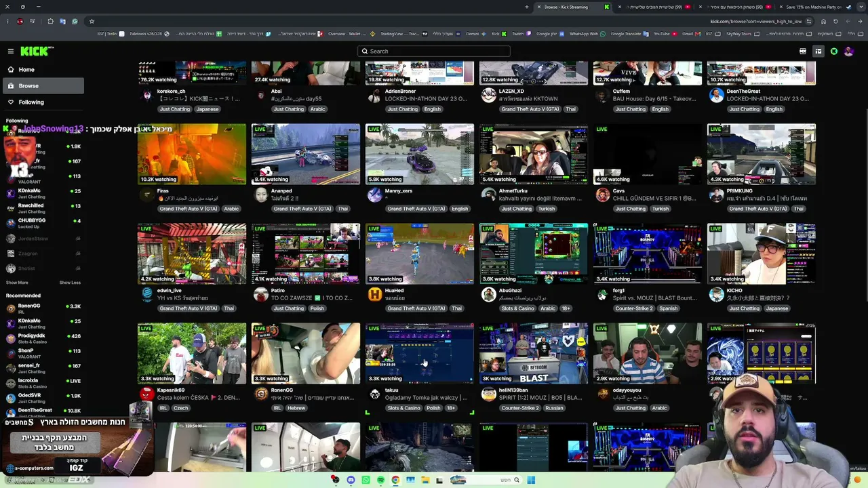868x488 pixels.
Task: Click Counter-Strike 2 tag under forg1
Action: pos(634,308)
